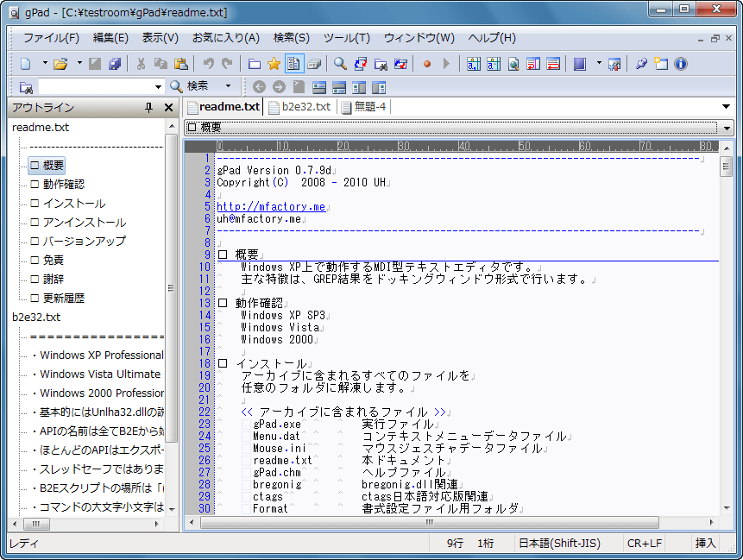
Task: Click the grep folder-binoculars icon in search bar
Action: (26, 87)
